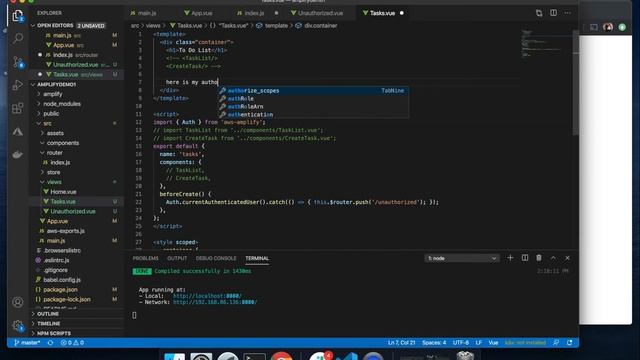Open the Output panel tab
The width and height of the screenshot is (640, 360).
177,258
